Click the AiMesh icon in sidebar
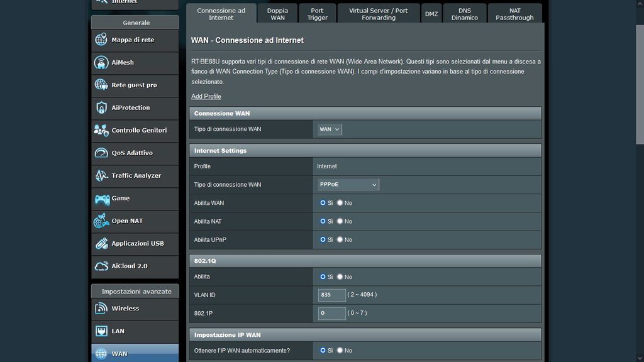This screenshot has width=644, height=362. (x=101, y=63)
